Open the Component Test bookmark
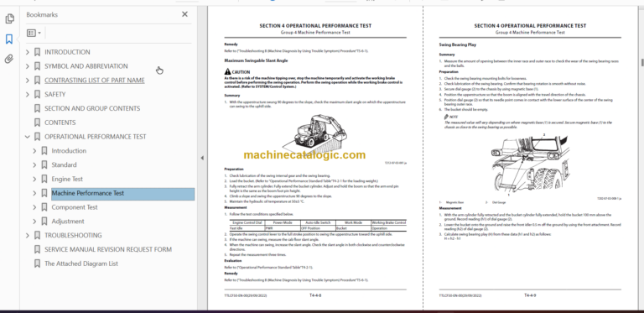The width and height of the screenshot is (644, 313). [75, 207]
